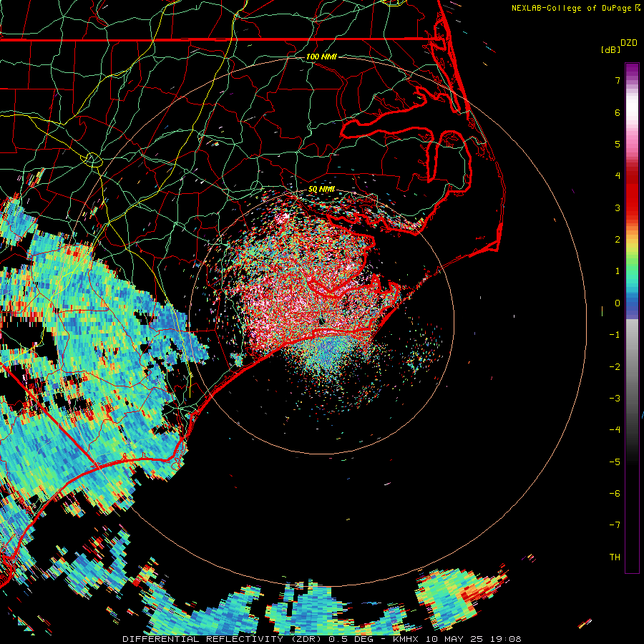Viewport: 644px width, 644px height.
Task: Select the 2 value on the dB scale
Action: click(x=618, y=240)
